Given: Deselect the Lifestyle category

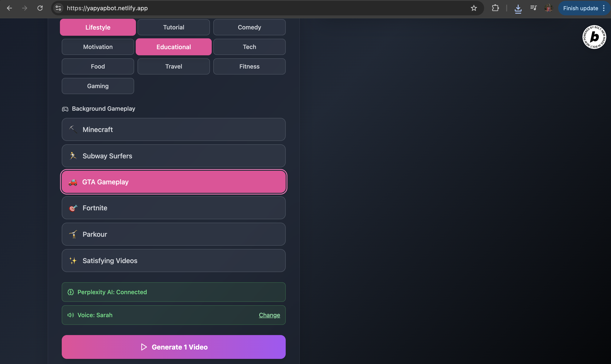Looking at the screenshot, I should pos(98,27).
